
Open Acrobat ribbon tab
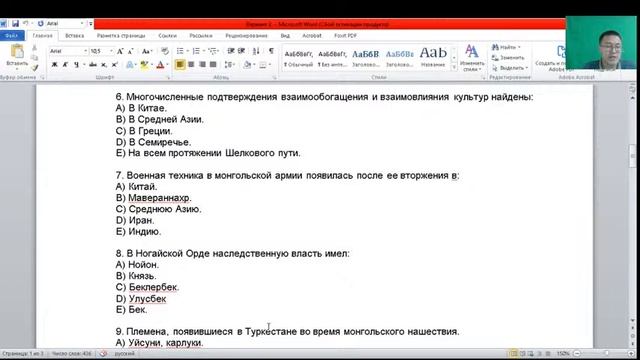point(312,36)
